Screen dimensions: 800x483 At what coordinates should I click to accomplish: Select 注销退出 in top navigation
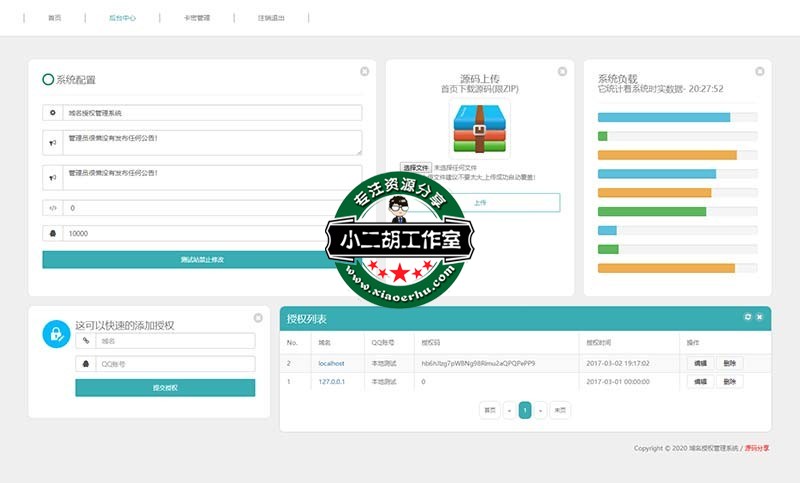271,18
